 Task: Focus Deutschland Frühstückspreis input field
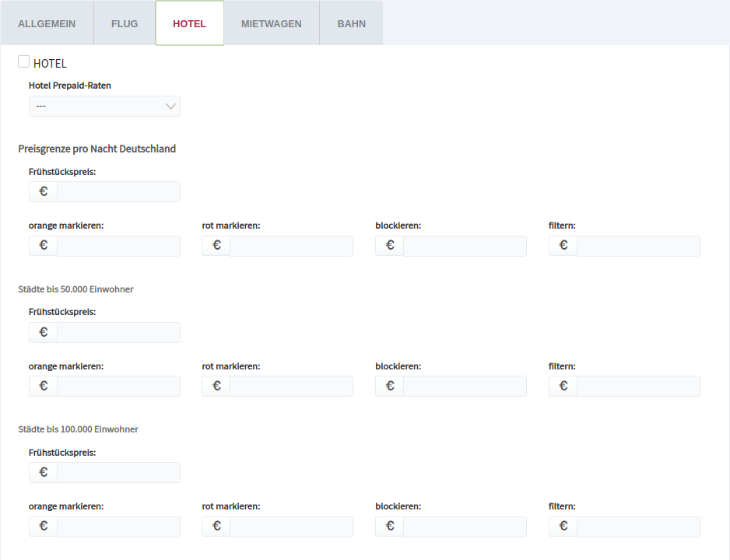(119, 191)
